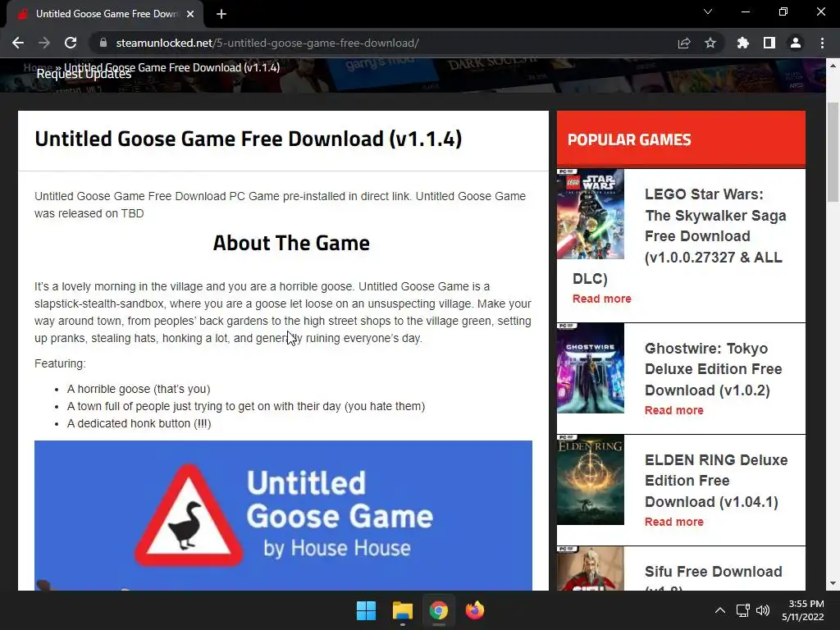Click the address bar URL
Viewport: 840px width, 630px height.
pos(267,43)
